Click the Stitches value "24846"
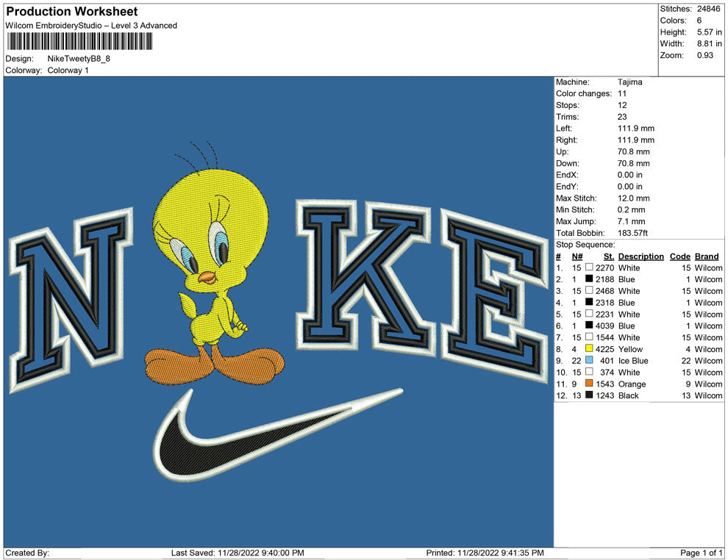 pyautogui.click(x=708, y=9)
